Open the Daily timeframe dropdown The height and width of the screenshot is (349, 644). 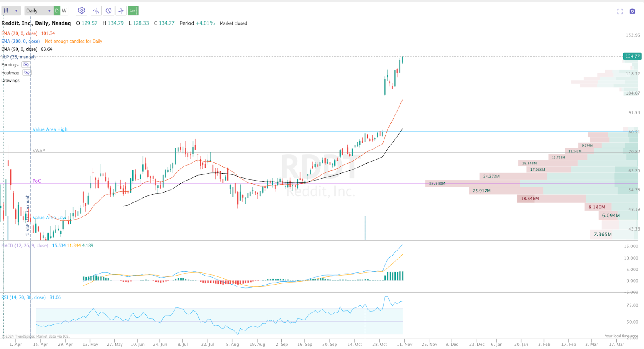tap(38, 11)
